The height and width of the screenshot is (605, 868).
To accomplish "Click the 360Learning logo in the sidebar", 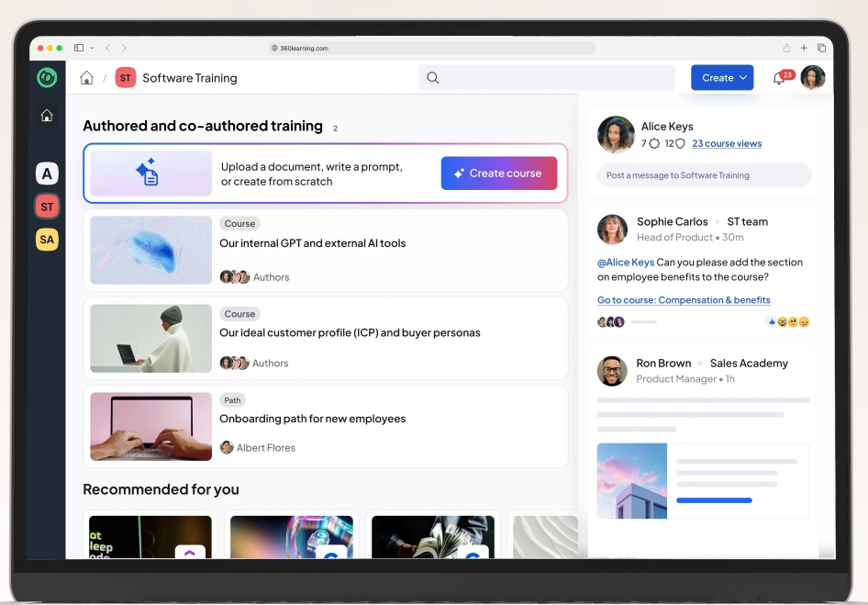I will click(x=47, y=77).
